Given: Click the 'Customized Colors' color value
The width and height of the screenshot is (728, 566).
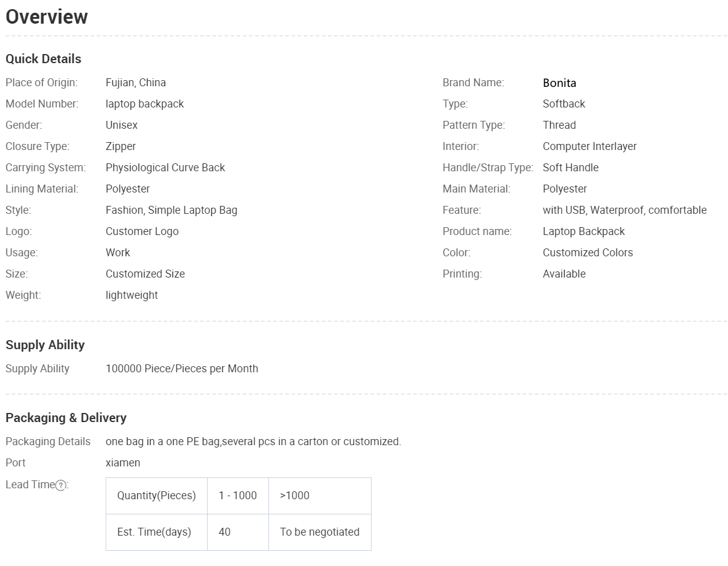Looking at the screenshot, I should [x=588, y=253].
